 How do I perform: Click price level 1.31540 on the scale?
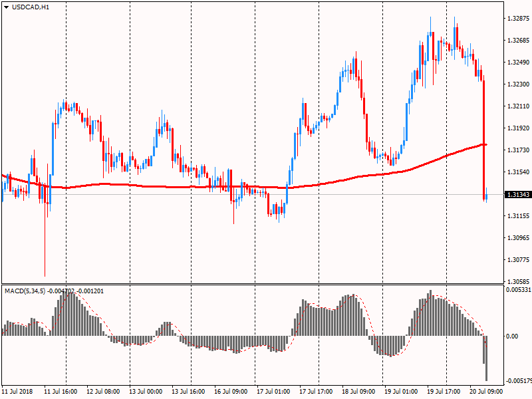coord(518,172)
